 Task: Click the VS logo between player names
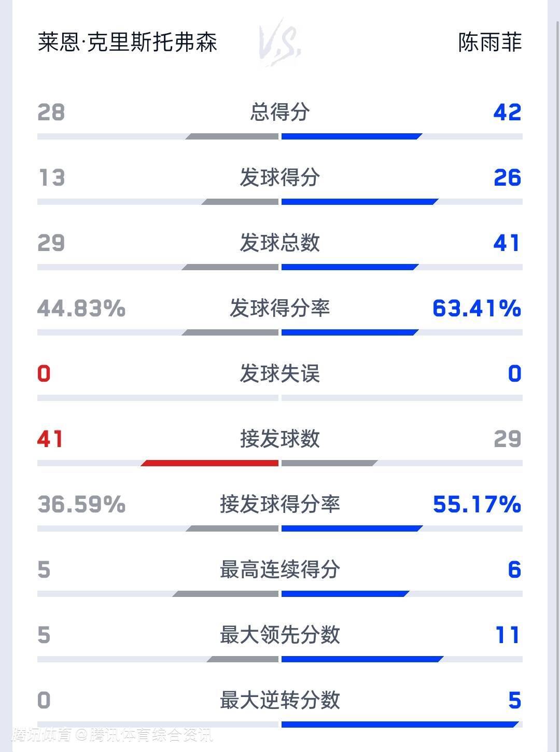[x=280, y=43]
